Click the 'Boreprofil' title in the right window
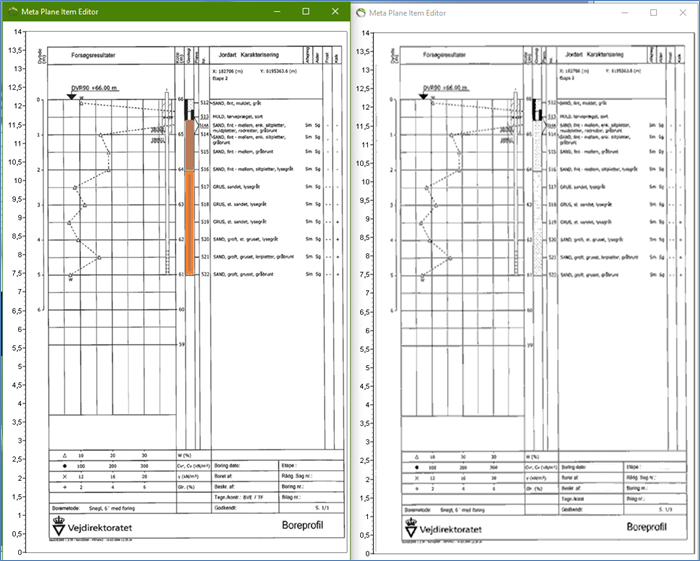The height and width of the screenshot is (561, 700). coord(646,527)
